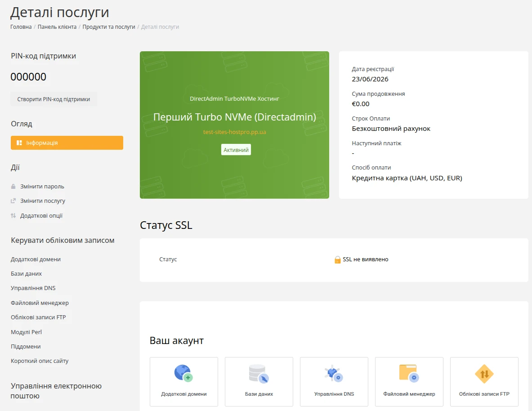
Task: Go to Головна breadcrumb
Action: click(21, 27)
